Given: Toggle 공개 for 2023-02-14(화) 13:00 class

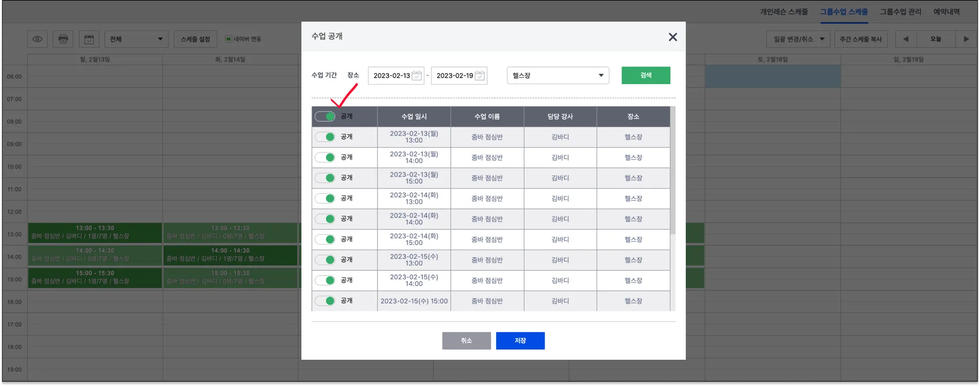Looking at the screenshot, I should (325, 199).
